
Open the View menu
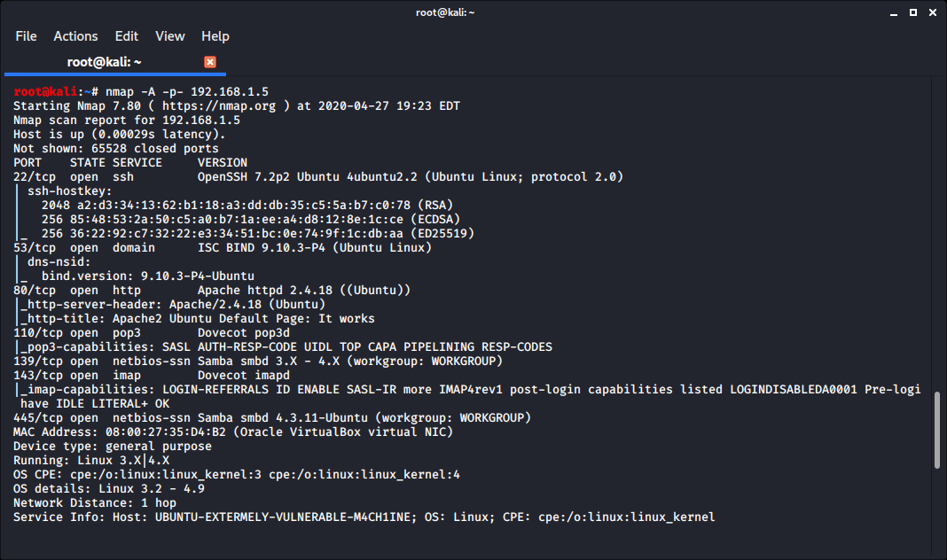(170, 36)
